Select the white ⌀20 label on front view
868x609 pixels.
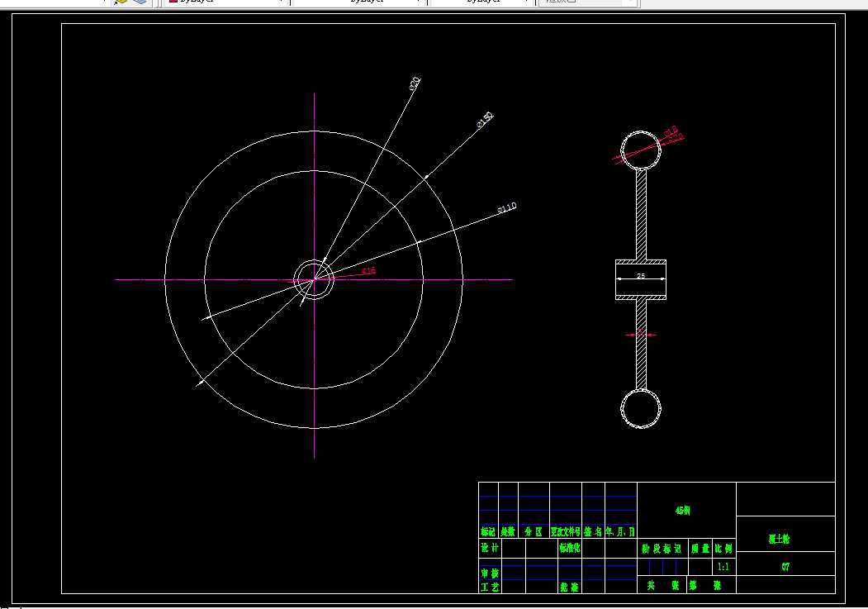click(x=415, y=83)
